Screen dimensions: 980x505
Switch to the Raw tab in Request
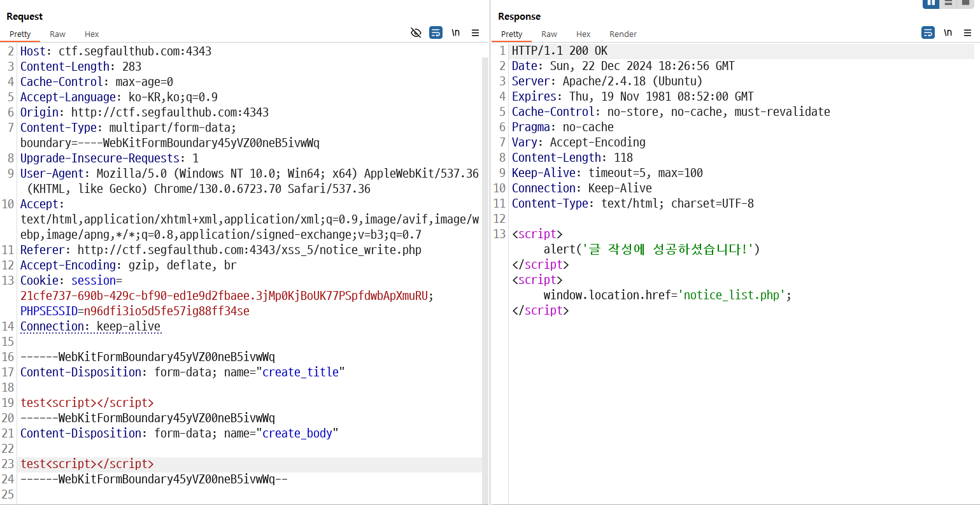pos(58,34)
